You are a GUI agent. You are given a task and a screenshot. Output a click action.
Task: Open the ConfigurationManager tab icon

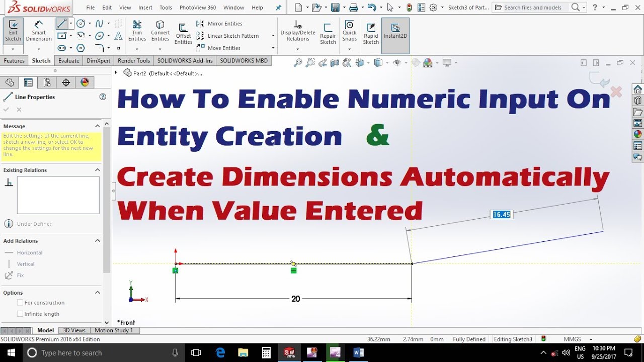click(x=47, y=82)
